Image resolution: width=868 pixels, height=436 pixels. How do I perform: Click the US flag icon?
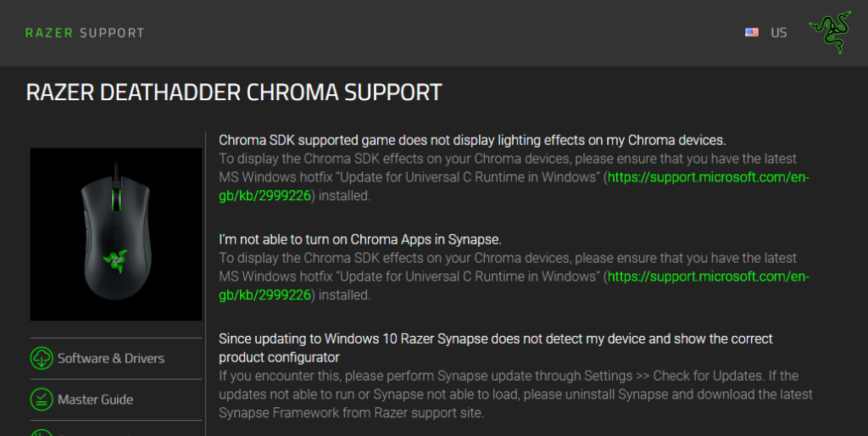(751, 32)
